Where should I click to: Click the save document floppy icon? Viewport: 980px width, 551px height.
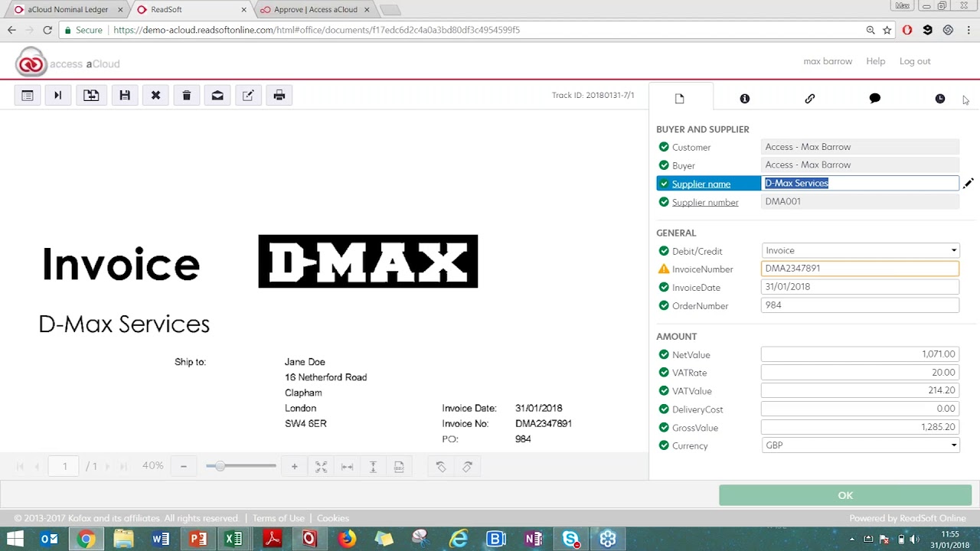[x=125, y=95]
